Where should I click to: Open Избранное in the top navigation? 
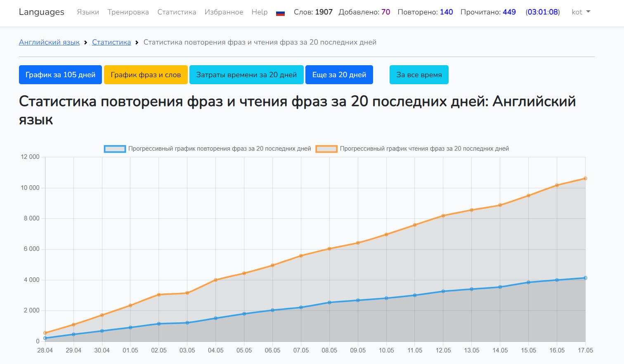point(224,12)
